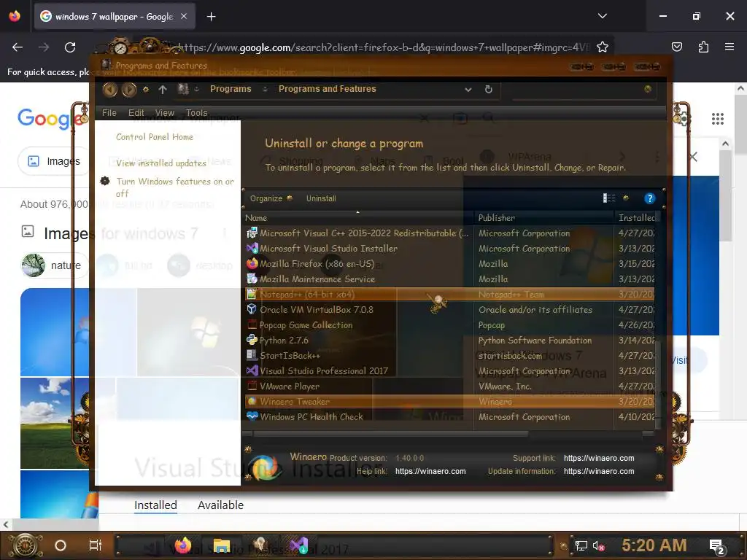747x560 pixels.
Task: Open View installed updates link
Action: coord(161,163)
